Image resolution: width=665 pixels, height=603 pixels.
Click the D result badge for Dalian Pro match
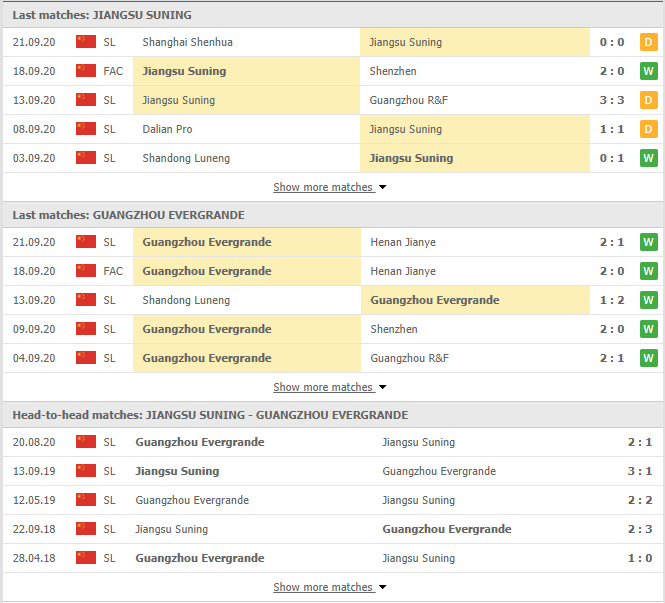click(x=648, y=129)
